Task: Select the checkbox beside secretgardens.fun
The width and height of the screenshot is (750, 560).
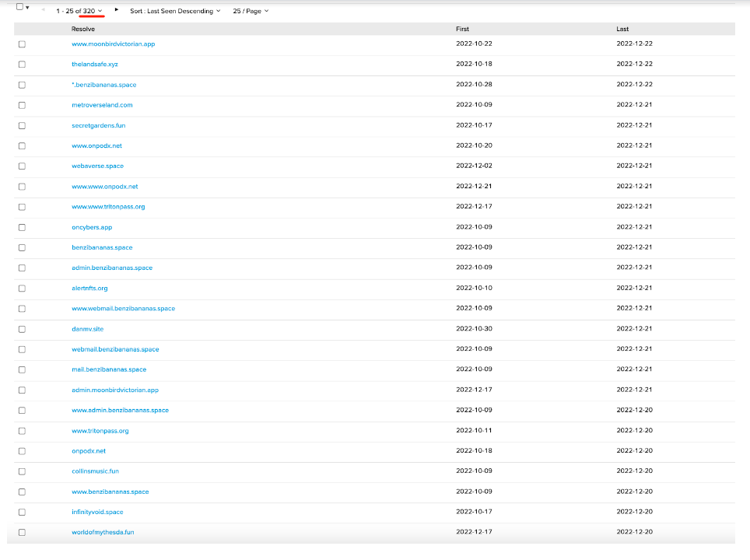Action: click(x=22, y=125)
